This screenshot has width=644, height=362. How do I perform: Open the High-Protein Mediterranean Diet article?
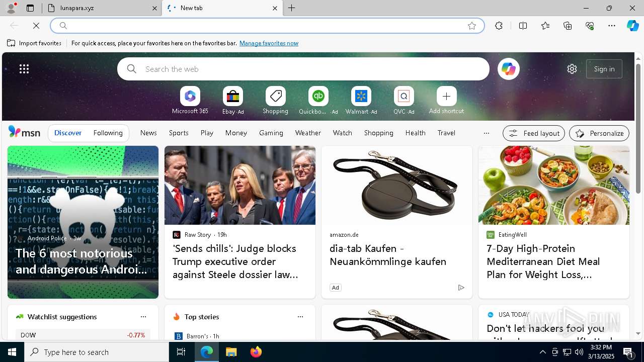(554, 222)
